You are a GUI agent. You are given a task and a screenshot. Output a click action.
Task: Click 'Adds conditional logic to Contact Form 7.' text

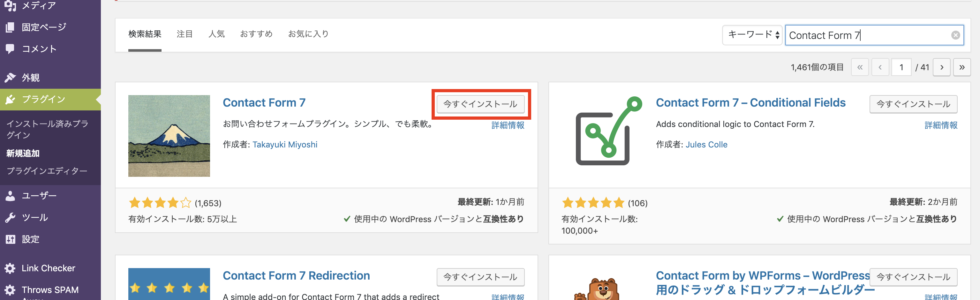click(x=735, y=124)
